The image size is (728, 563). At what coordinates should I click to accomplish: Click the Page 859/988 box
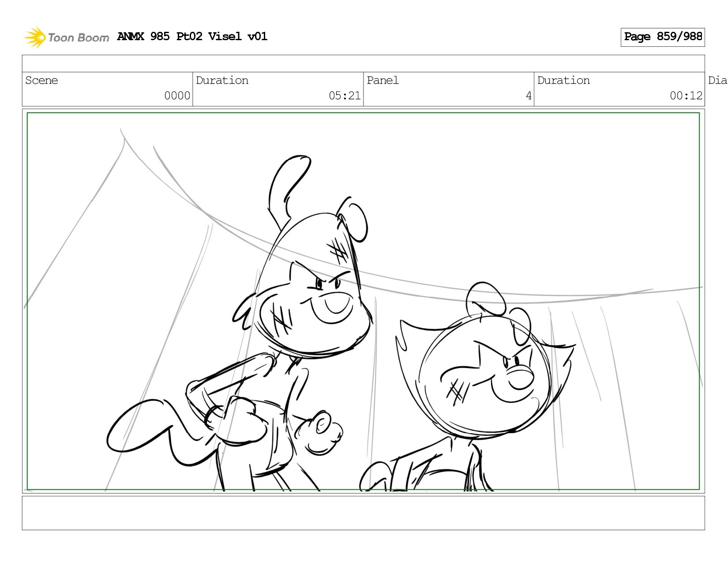click(663, 37)
